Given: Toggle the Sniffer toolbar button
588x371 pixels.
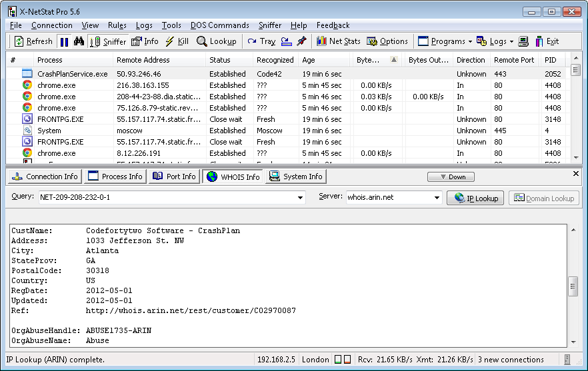Looking at the screenshot, I should [x=108, y=41].
